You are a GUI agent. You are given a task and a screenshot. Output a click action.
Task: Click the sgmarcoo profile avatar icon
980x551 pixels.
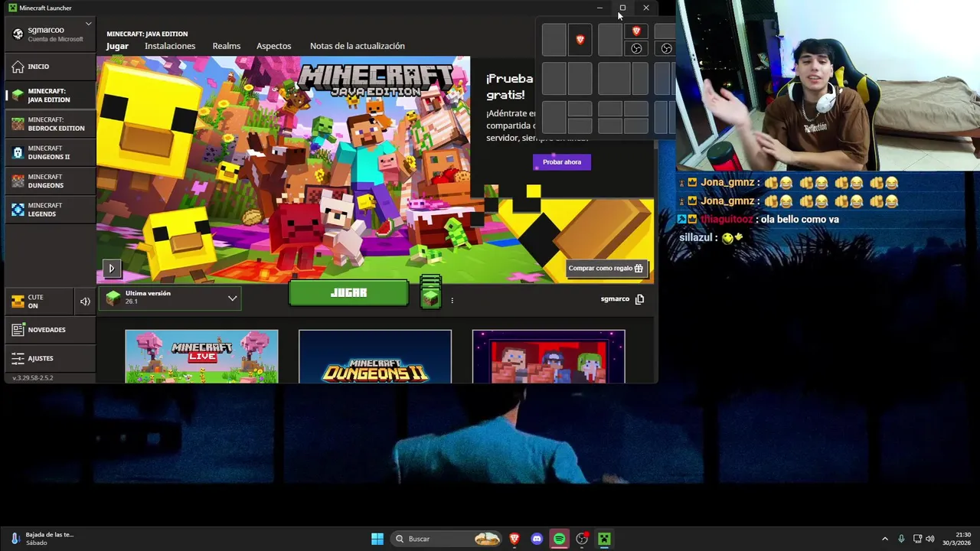click(18, 34)
